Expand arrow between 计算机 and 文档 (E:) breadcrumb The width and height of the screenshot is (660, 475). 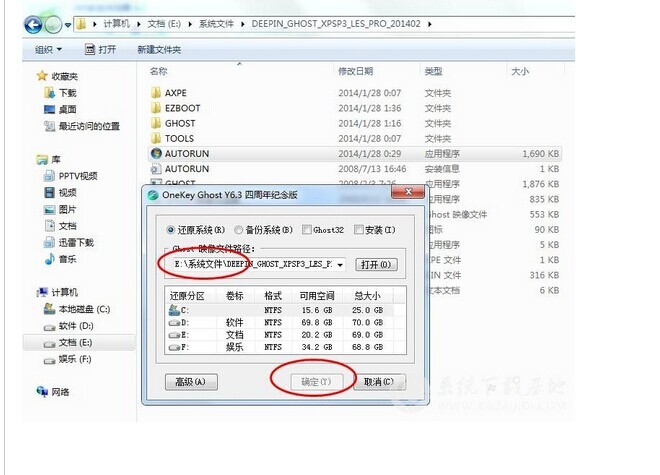pos(138,24)
